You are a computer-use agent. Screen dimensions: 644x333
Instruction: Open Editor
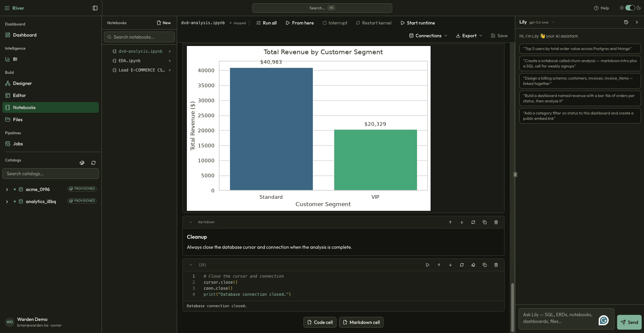point(50,95)
